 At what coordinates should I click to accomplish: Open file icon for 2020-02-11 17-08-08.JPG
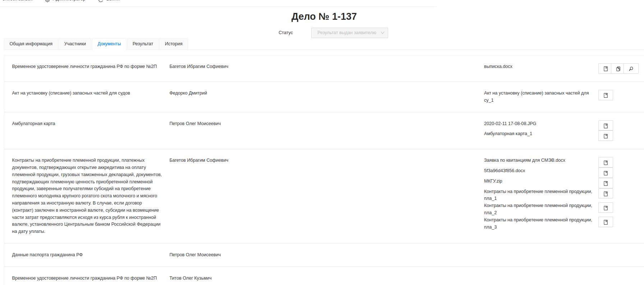point(606,126)
